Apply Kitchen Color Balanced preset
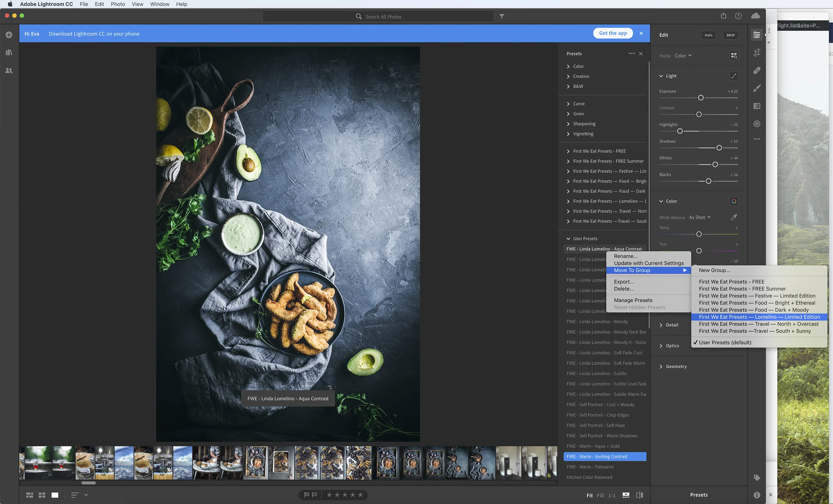833x504 pixels. point(604,477)
